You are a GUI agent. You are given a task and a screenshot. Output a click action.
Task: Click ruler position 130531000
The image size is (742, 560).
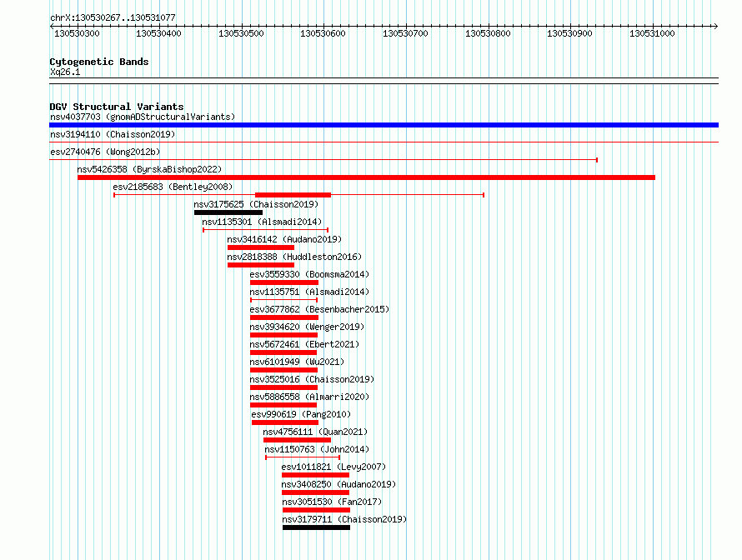point(652,33)
